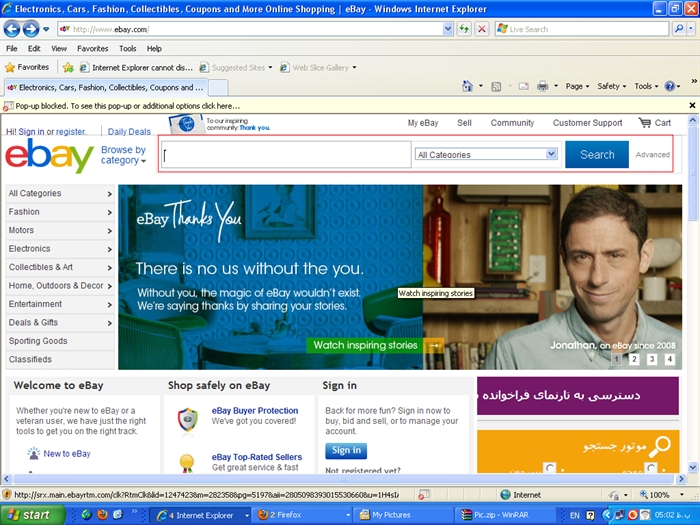700x525 pixels.
Task: Click the blue Search button
Action: point(597,154)
